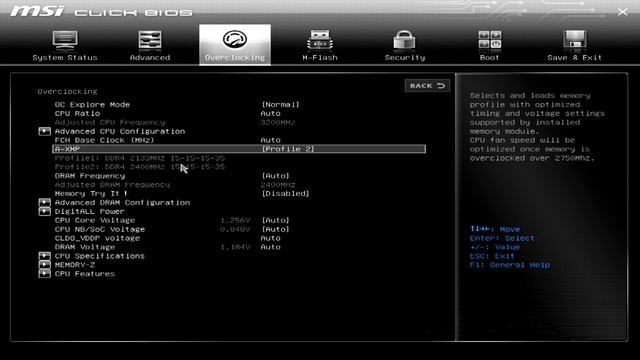Select DRAM Frequency label
The height and width of the screenshot is (360, 640).
90,176
